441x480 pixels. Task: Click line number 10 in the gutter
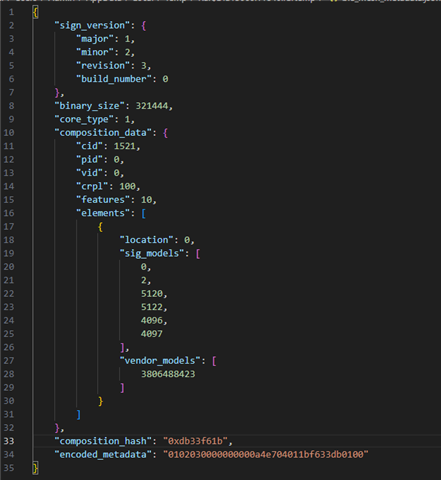9,133
